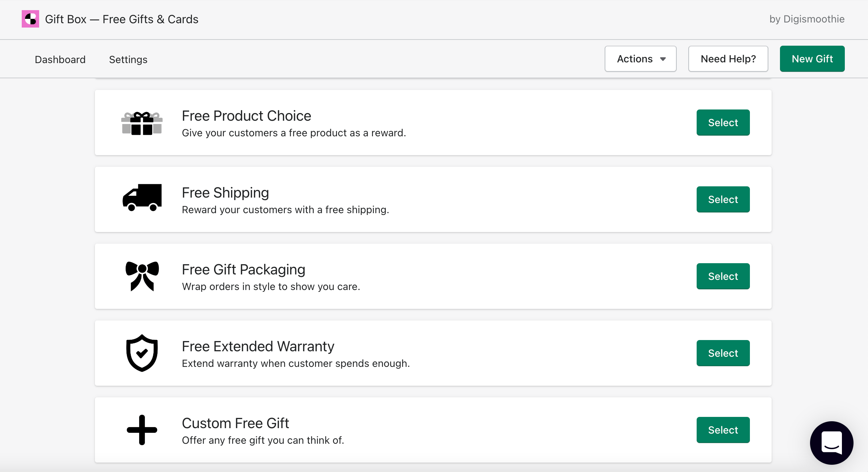This screenshot has height=472, width=868.
Task: Select the Free Gift Packaging option
Action: (x=723, y=276)
